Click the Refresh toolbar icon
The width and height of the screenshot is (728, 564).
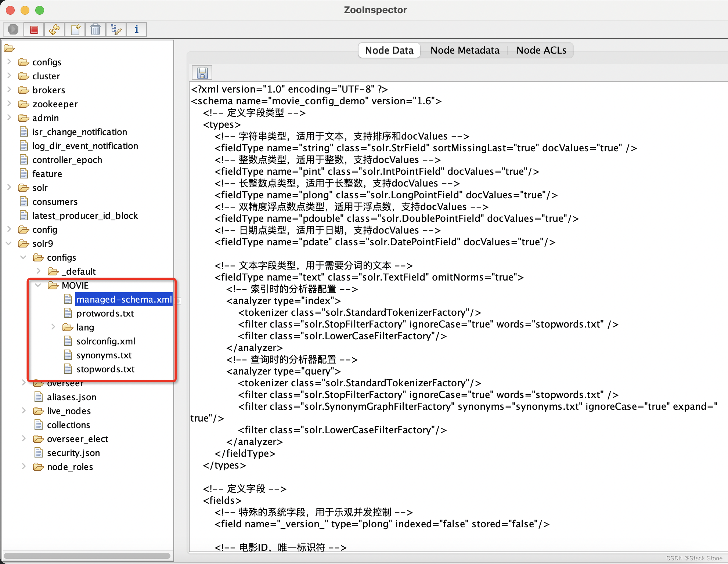pos(54,29)
